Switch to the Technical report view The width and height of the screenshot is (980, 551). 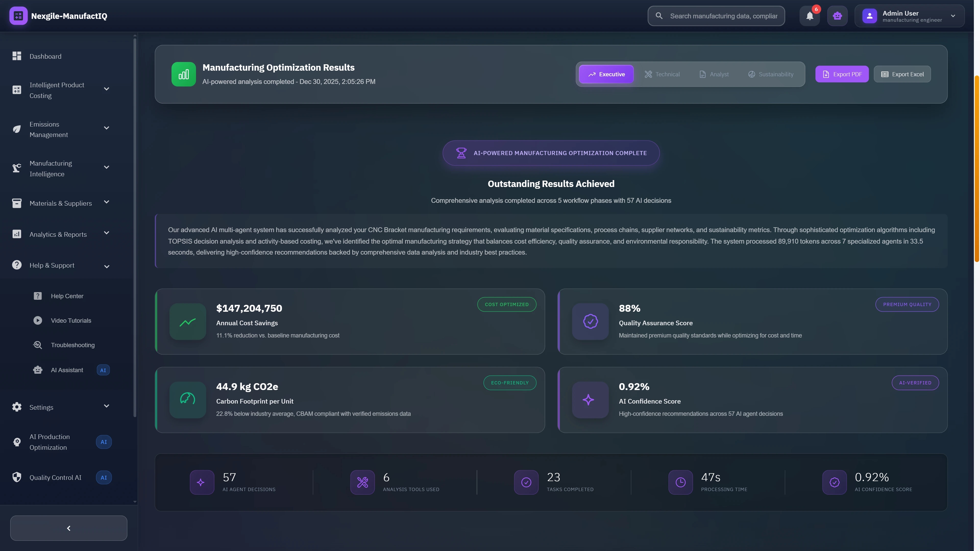click(x=662, y=74)
